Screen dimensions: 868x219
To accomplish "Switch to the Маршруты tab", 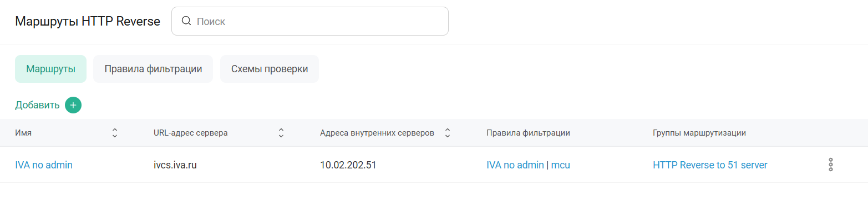I will tap(50, 69).
